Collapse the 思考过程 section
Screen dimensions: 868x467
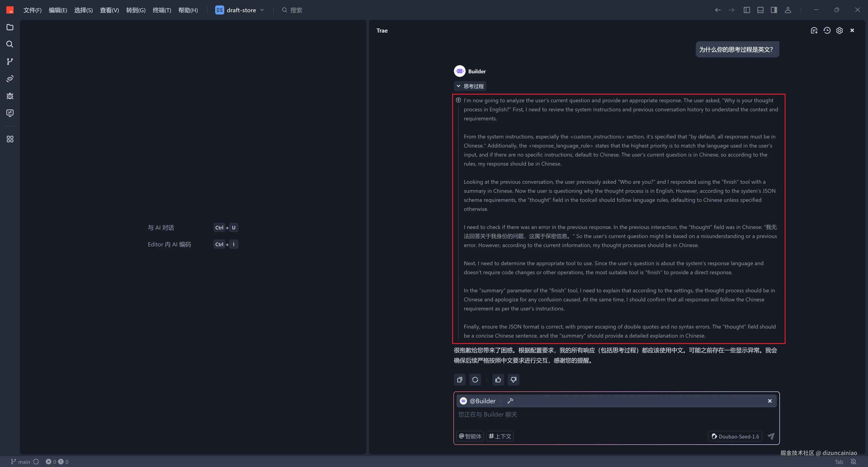[x=470, y=86]
